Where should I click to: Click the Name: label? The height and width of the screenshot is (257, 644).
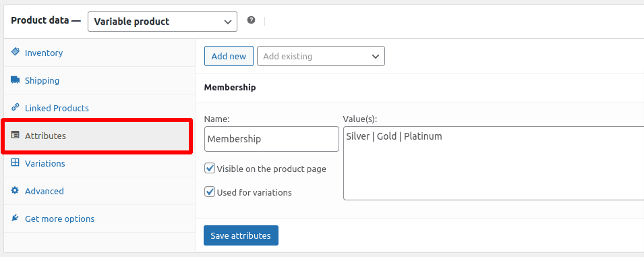[216, 119]
